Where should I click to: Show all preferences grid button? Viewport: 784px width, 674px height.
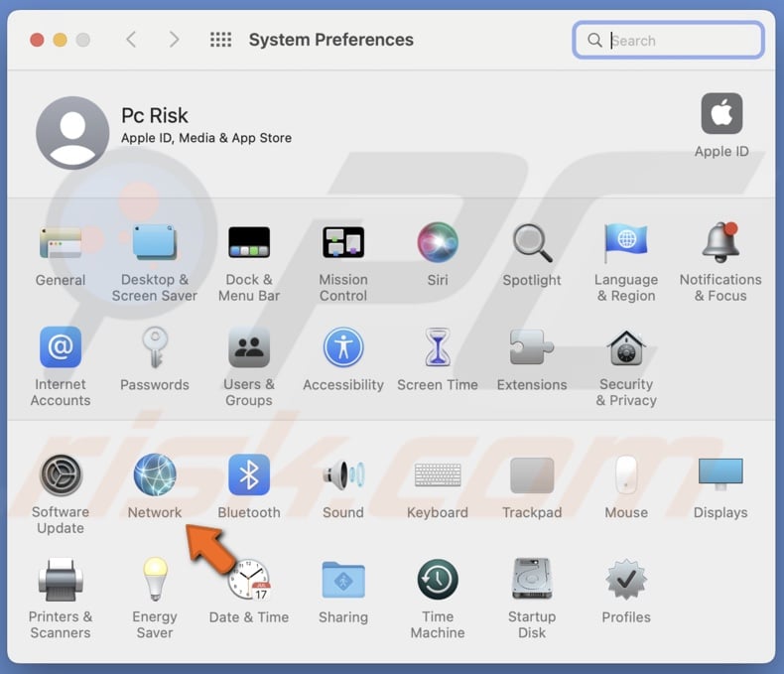220,40
